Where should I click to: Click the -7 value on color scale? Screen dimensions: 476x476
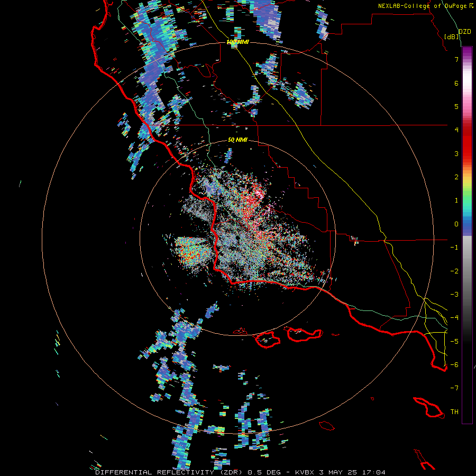[454, 388]
